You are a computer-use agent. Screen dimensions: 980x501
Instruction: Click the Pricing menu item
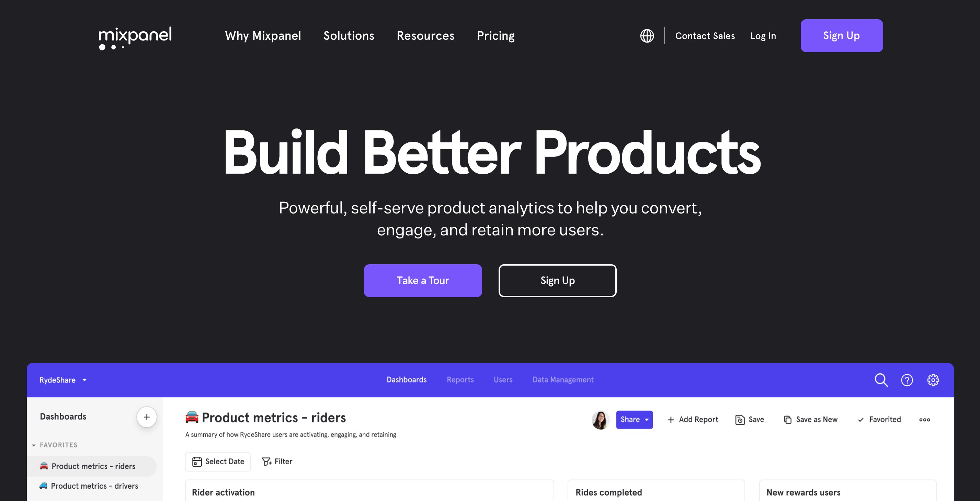click(495, 36)
